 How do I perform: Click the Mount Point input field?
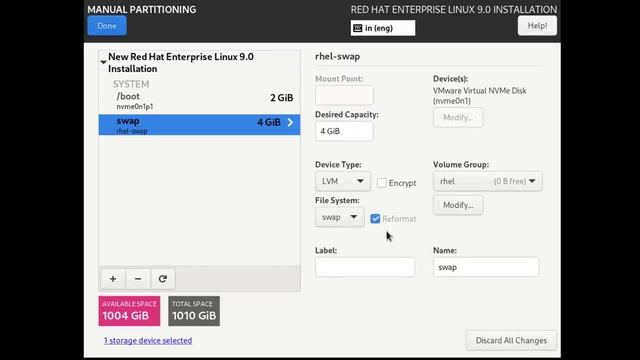pyautogui.click(x=344, y=95)
